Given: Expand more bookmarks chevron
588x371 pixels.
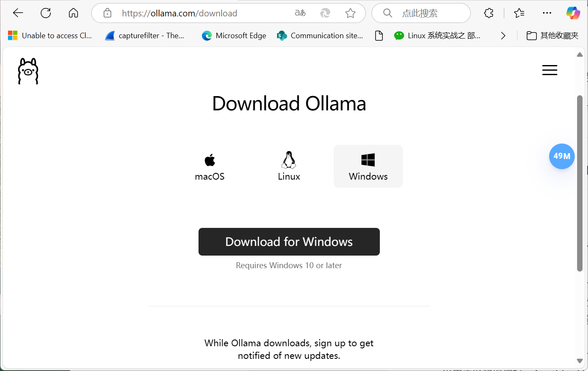Looking at the screenshot, I should coord(503,36).
